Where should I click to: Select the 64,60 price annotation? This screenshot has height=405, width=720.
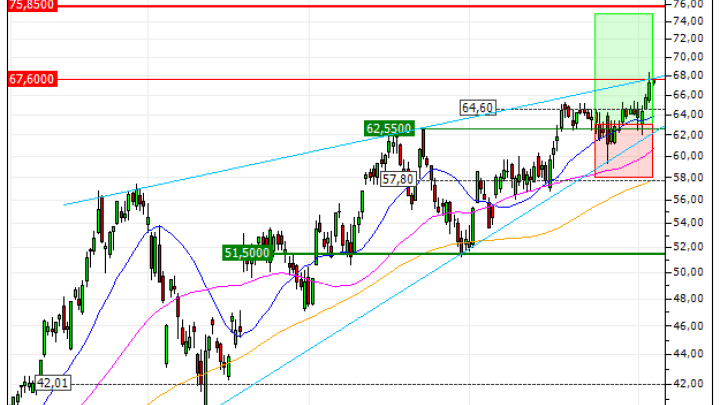pos(478,108)
